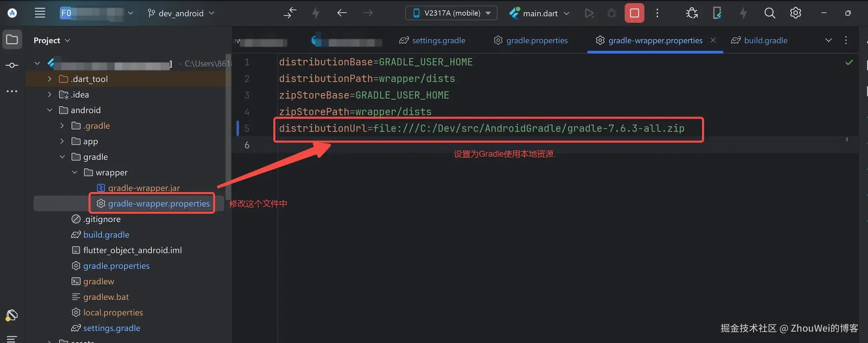Toggle the Project tool window

click(x=12, y=40)
